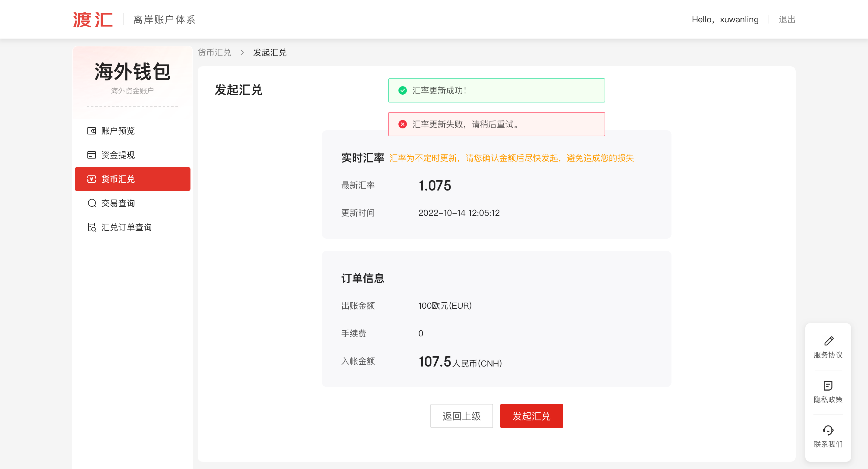Click the 更新时间 label
The height and width of the screenshot is (469, 868).
(x=358, y=213)
